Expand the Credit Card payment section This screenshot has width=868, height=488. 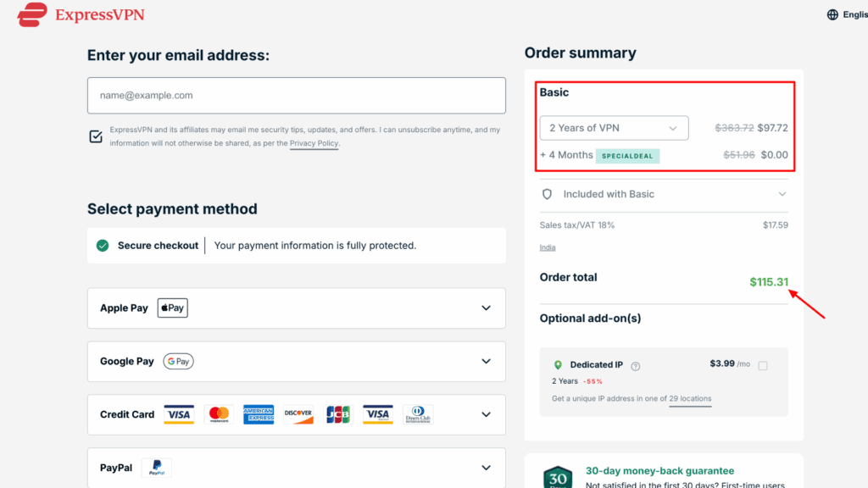pyautogui.click(x=486, y=414)
